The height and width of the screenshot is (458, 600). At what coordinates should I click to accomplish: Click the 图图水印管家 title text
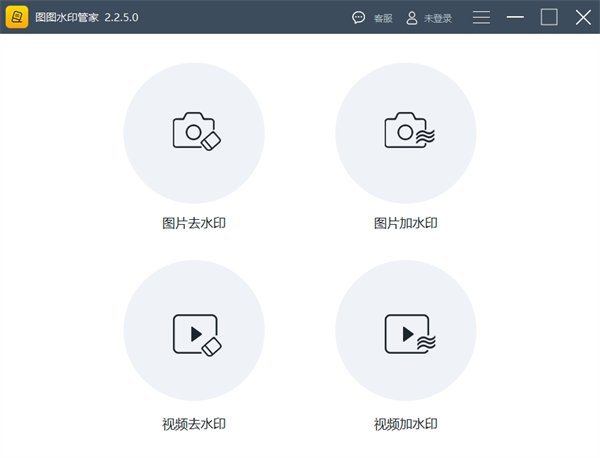tap(66, 18)
